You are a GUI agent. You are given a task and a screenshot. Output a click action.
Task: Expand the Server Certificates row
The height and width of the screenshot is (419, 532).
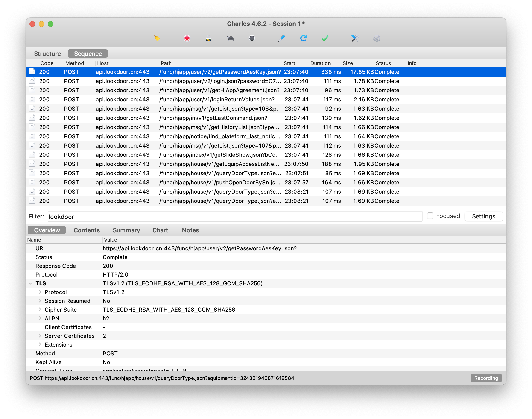click(40, 336)
